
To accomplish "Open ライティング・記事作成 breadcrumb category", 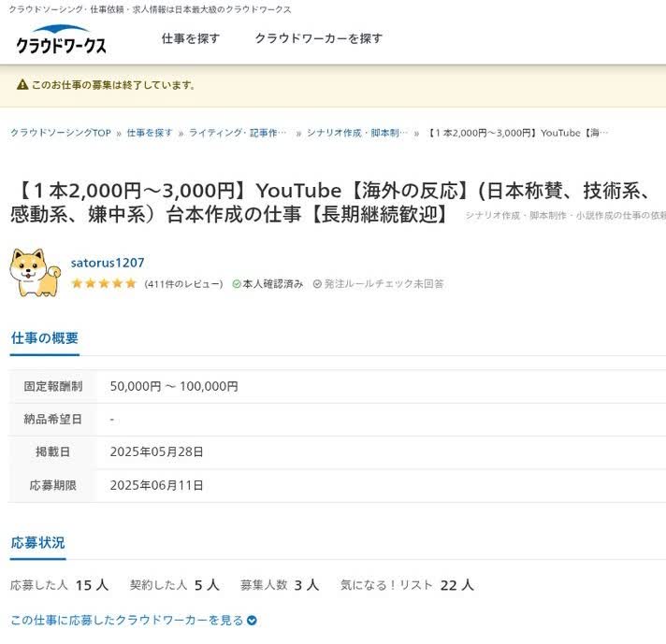I will point(238,133).
